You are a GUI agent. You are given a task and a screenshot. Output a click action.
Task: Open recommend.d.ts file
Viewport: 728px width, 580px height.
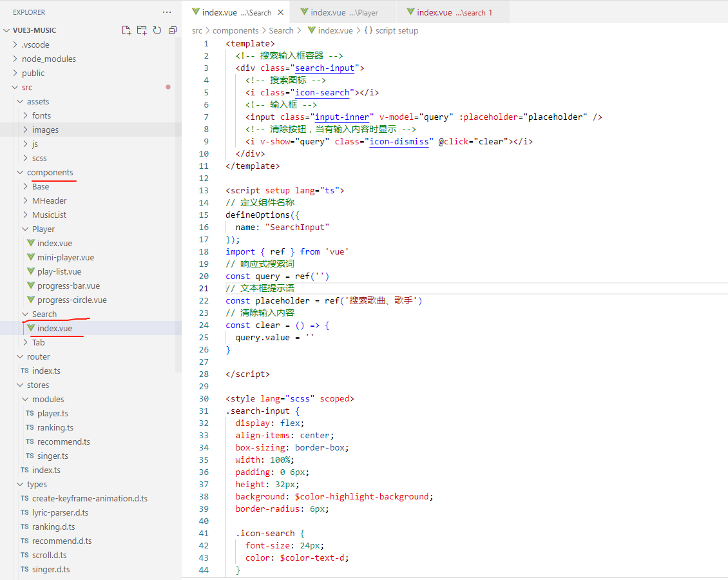click(x=62, y=541)
